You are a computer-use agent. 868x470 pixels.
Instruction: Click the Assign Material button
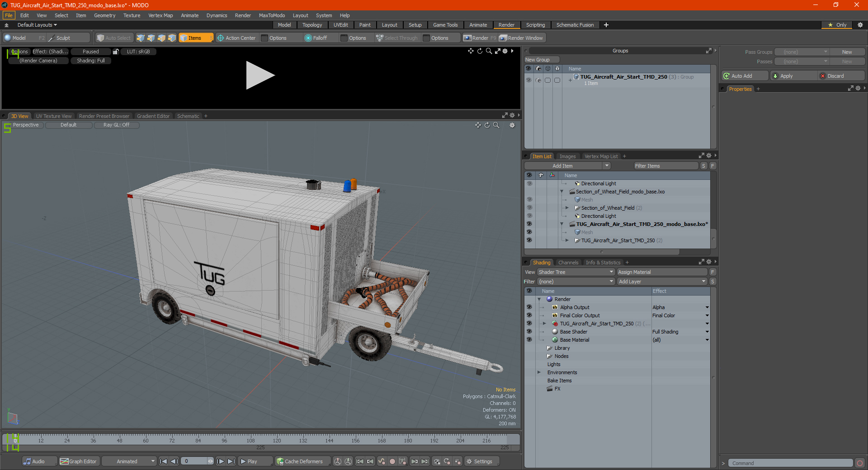pyautogui.click(x=662, y=272)
